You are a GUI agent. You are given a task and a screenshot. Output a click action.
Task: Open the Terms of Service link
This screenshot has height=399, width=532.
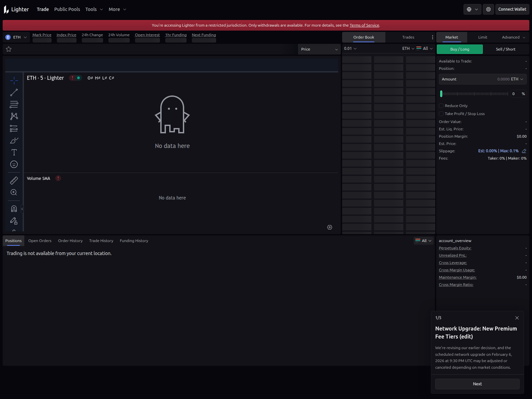pos(364,25)
